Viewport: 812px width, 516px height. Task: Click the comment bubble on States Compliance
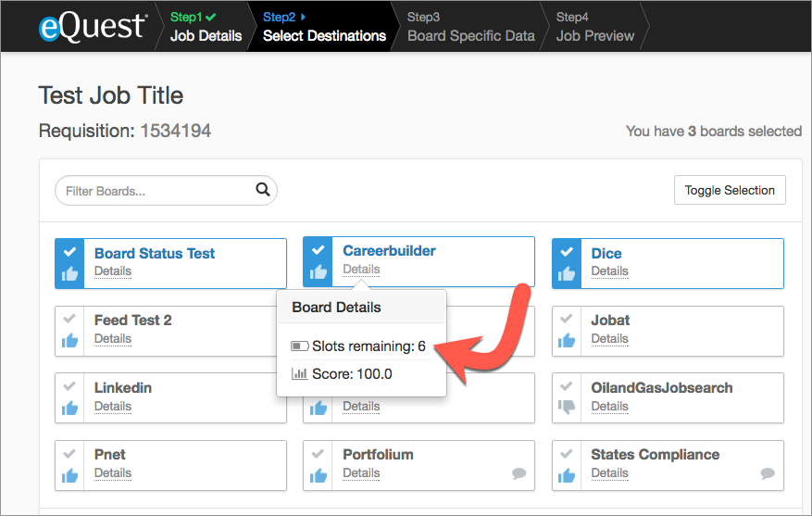pos(768,473)
